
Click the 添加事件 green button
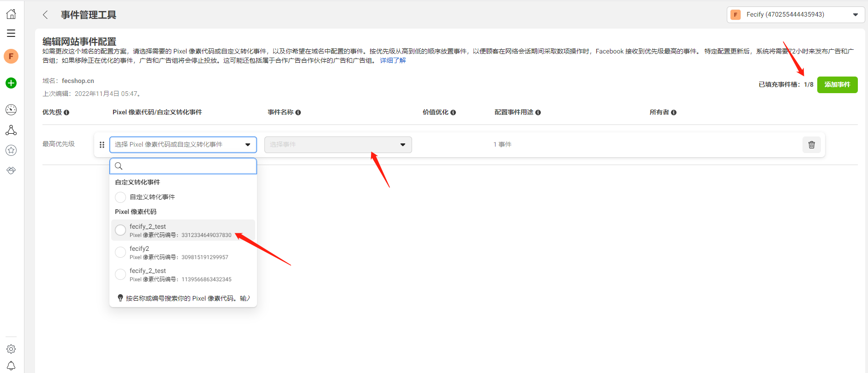coord(837,85)
